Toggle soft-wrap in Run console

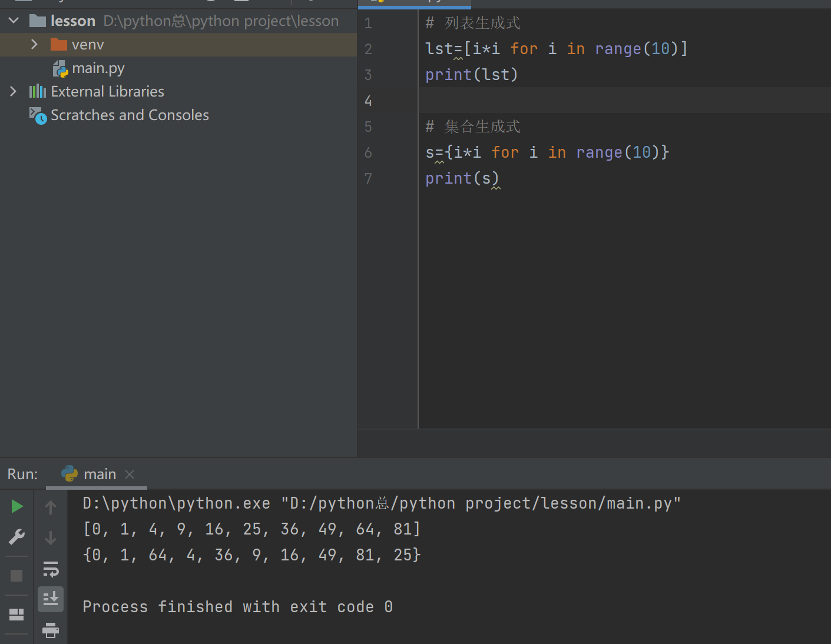[51, 569]
